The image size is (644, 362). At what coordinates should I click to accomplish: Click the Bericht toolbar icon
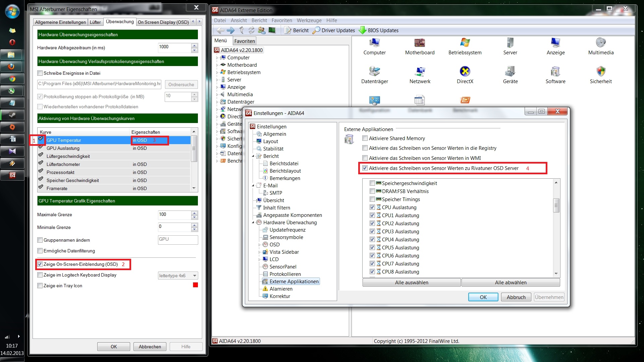pyautogui.click(x=288, y=31)
